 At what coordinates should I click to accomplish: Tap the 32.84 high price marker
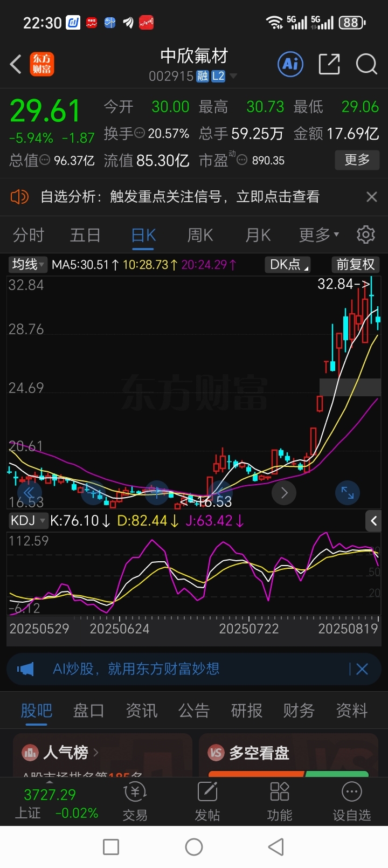pos(344,284)
